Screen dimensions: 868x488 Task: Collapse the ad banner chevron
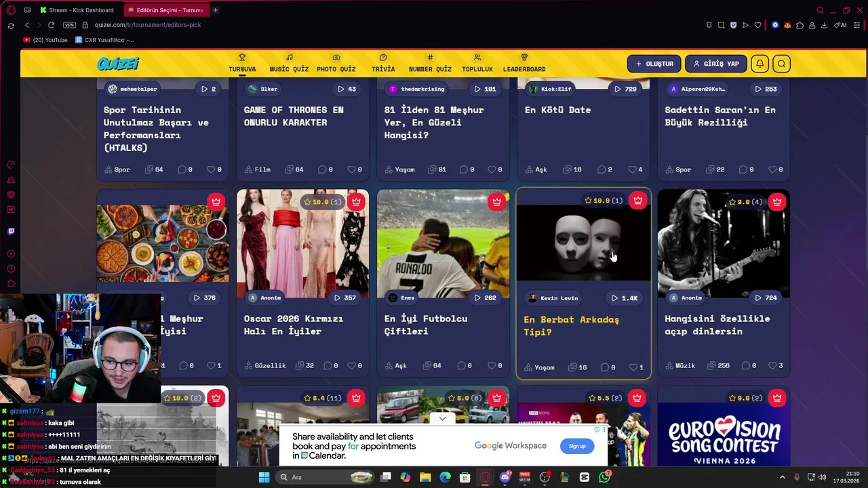[x=442, y=419]
